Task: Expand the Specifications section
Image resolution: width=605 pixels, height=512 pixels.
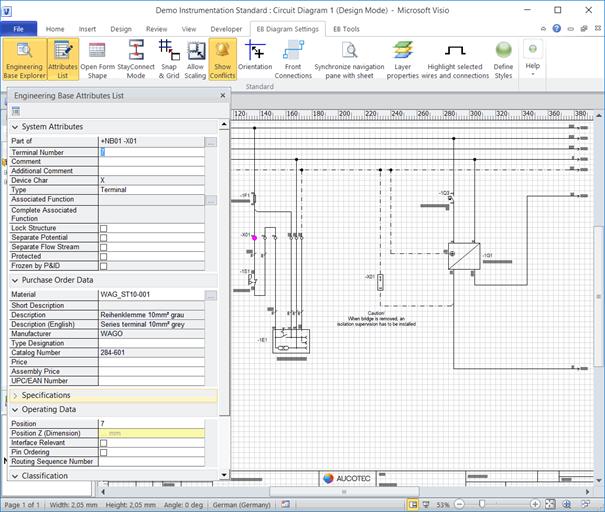Action: tap(15, 395)
